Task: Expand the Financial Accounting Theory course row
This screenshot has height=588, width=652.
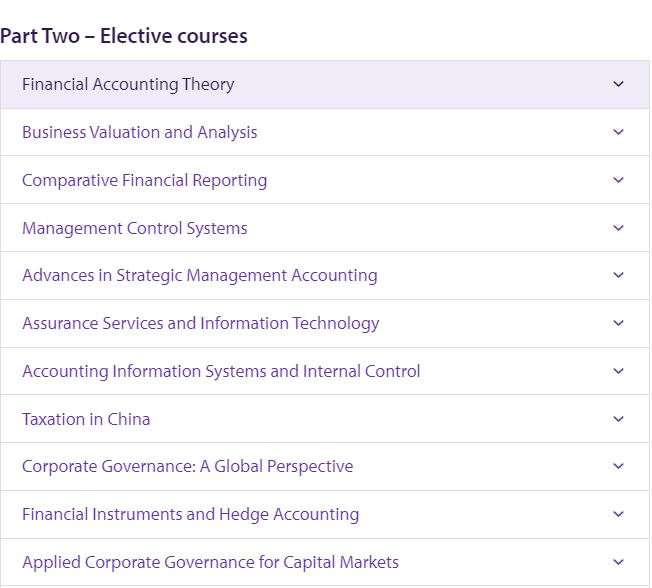Action: 128,84
